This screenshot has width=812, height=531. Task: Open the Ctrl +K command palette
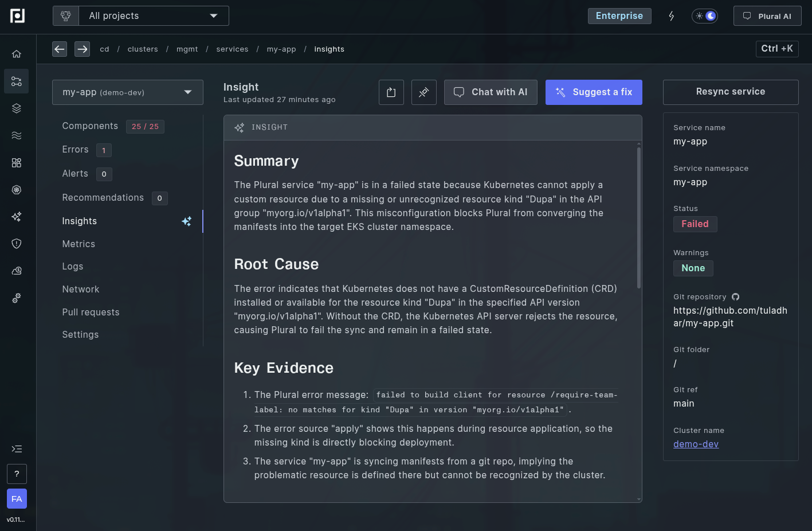[x=776, y=49]
